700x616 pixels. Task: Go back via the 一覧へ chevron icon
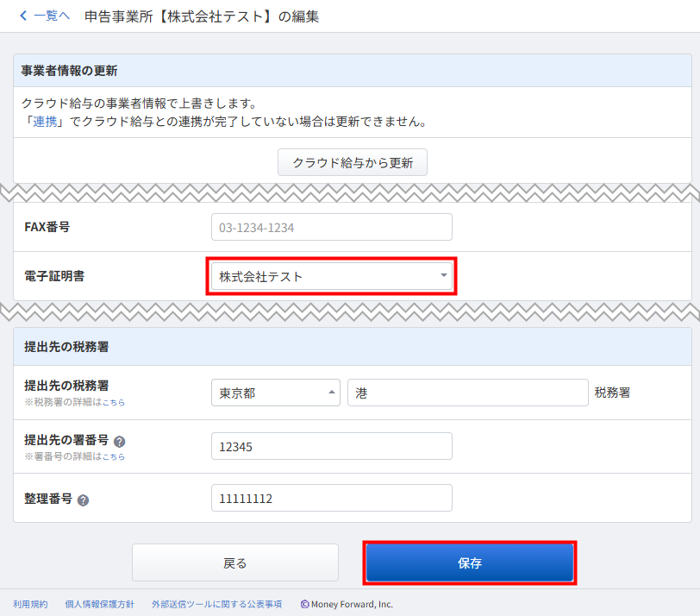point(23,16)
